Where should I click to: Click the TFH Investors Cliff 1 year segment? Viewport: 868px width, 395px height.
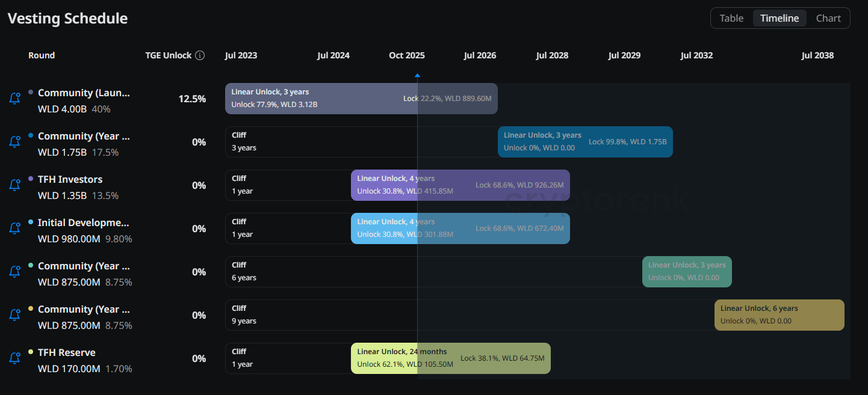pos(288,185)
